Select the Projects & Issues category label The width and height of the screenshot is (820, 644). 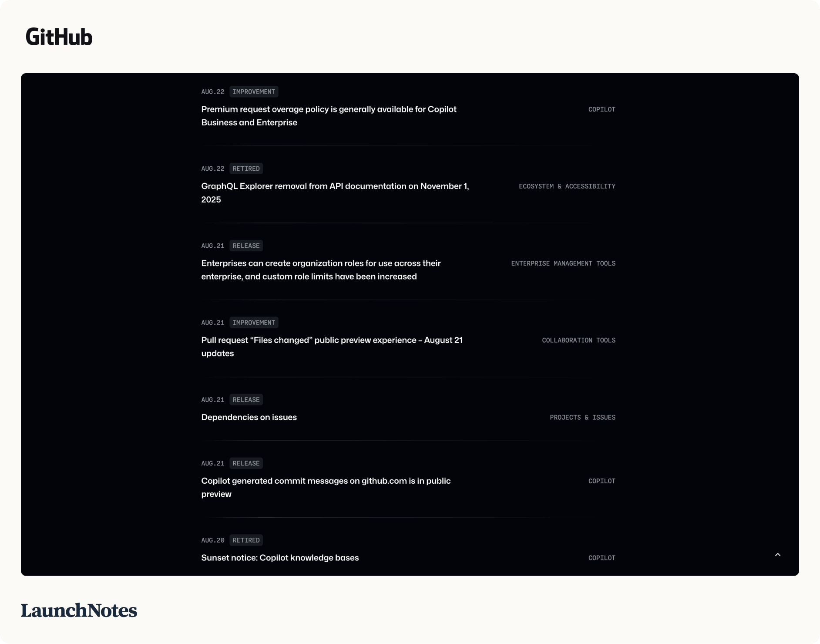coord(582,418)
